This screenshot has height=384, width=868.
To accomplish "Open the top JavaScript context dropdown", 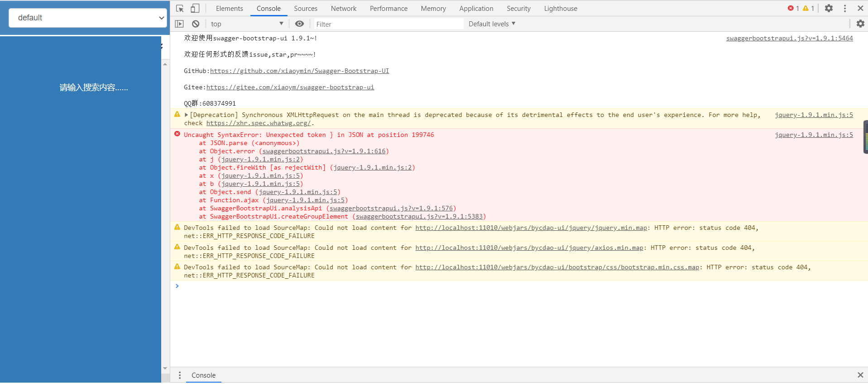I will pos(247,24).
